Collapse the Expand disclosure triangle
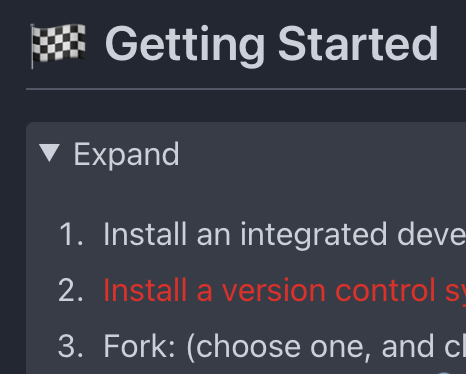466x374 pixels. tap(49, 153)
